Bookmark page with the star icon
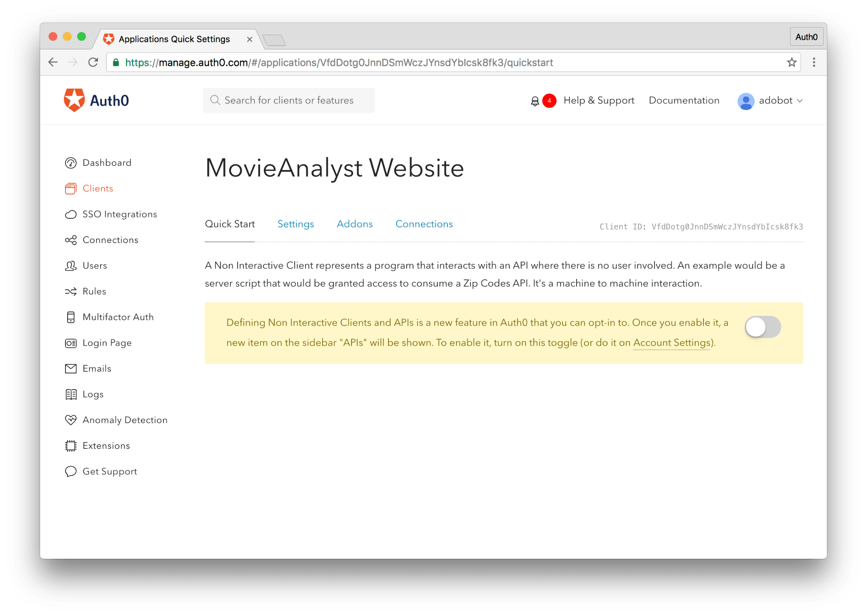Screen dimensions: 867x616 point(792,62)
